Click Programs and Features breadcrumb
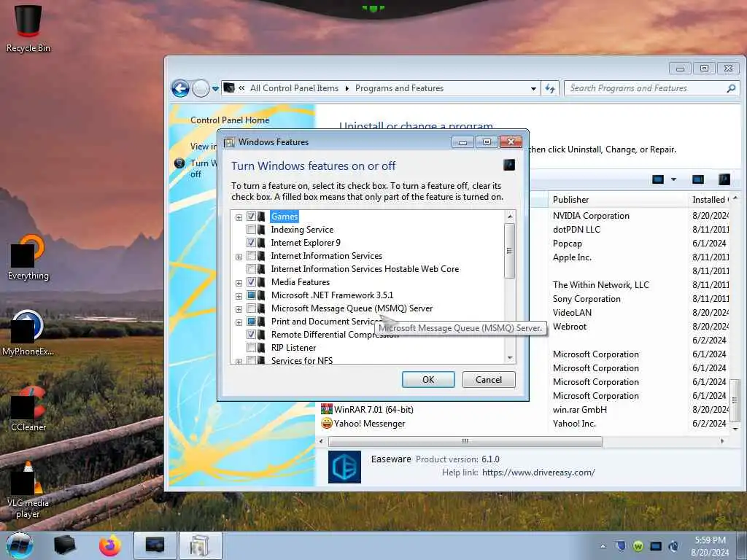 click(399, 88)
